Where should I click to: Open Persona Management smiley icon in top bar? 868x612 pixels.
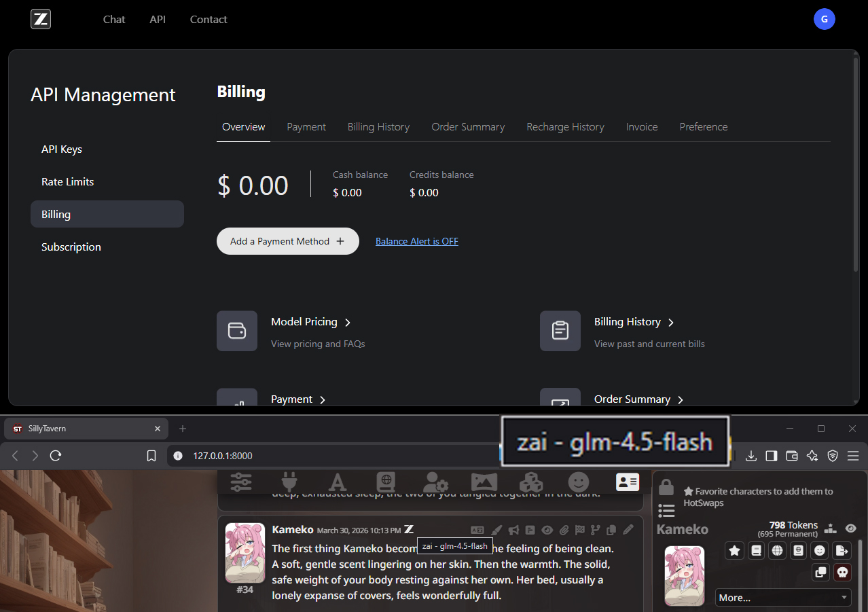[579, 482]
